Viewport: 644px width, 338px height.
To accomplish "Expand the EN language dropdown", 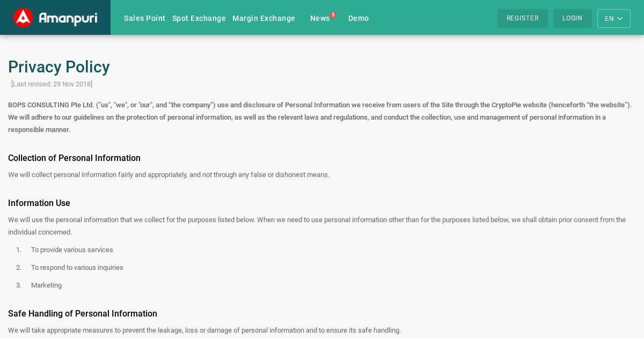I will (614, 18).
